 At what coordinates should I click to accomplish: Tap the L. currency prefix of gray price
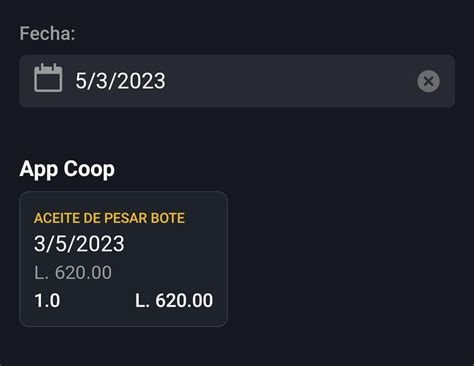click(x=42, y=272)
